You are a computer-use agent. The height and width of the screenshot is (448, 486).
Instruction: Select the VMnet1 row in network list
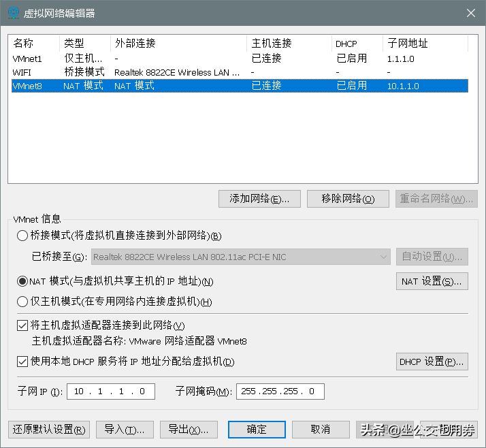pos(240,59)
